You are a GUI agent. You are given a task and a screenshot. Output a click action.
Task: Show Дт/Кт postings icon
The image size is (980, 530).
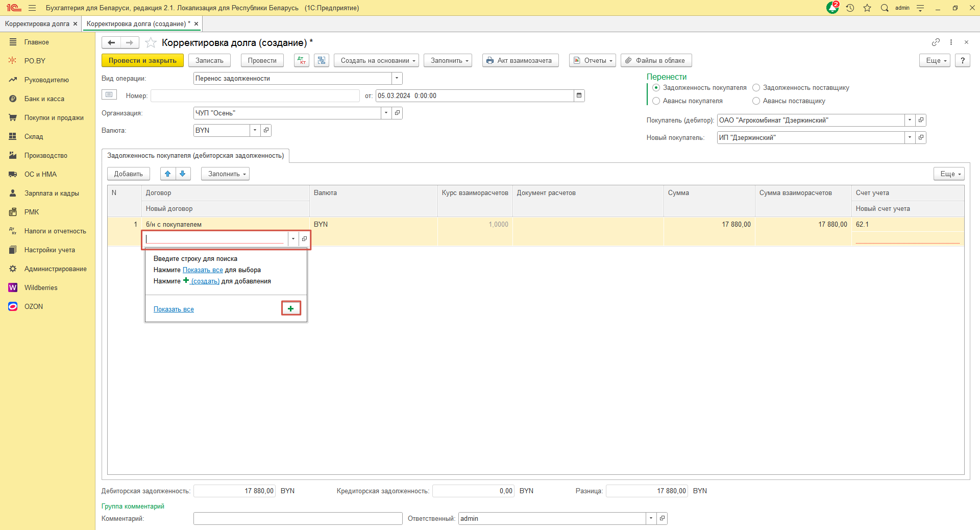pyautogui.click(x=302, y=60)
